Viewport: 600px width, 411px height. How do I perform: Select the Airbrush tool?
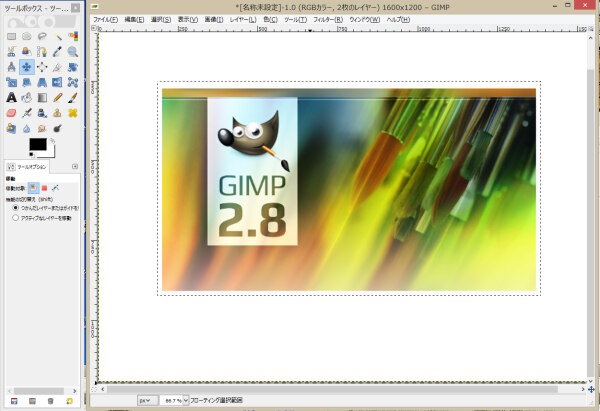coord(26,113)
